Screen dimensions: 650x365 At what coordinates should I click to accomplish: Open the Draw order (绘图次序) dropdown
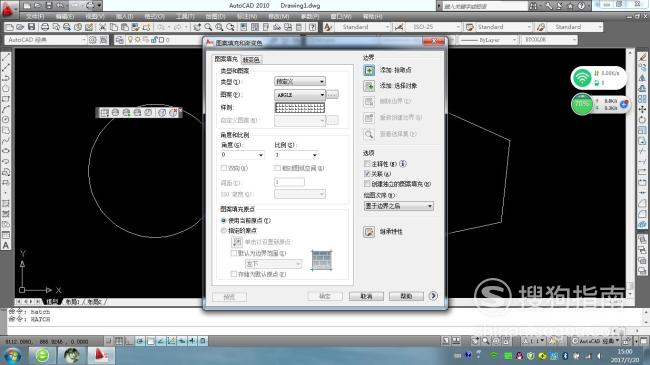point(398,206)
